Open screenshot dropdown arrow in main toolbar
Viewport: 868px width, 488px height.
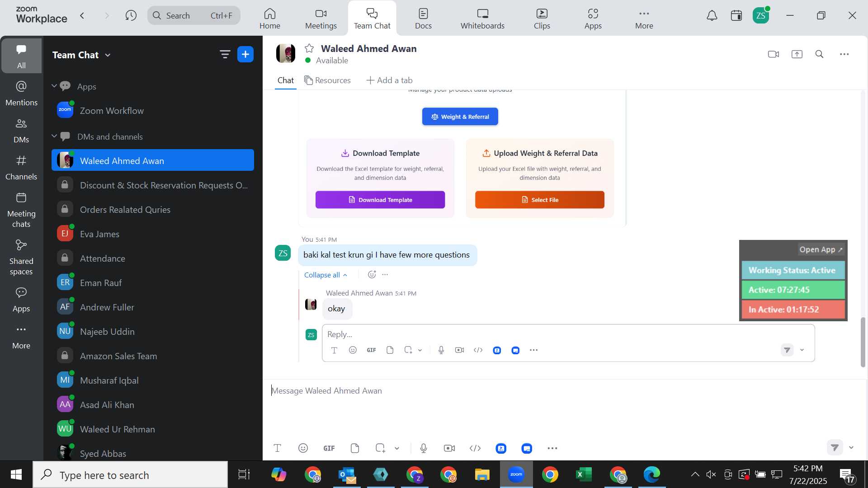(397, 448)
